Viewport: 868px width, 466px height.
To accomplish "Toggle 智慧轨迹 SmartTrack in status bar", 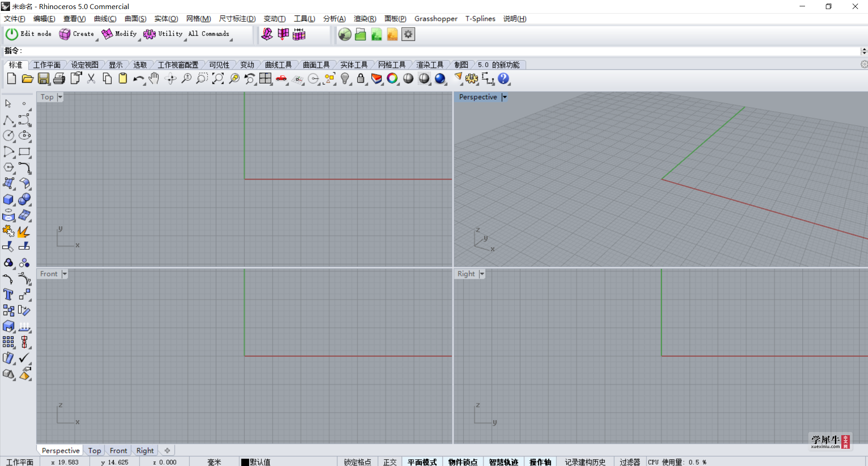I will click(503, 462).
